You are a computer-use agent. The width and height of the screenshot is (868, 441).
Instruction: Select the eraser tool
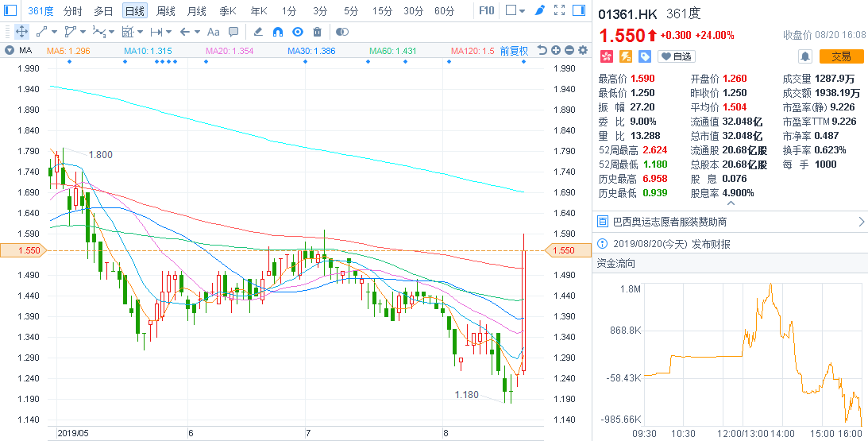click(258, 32)
